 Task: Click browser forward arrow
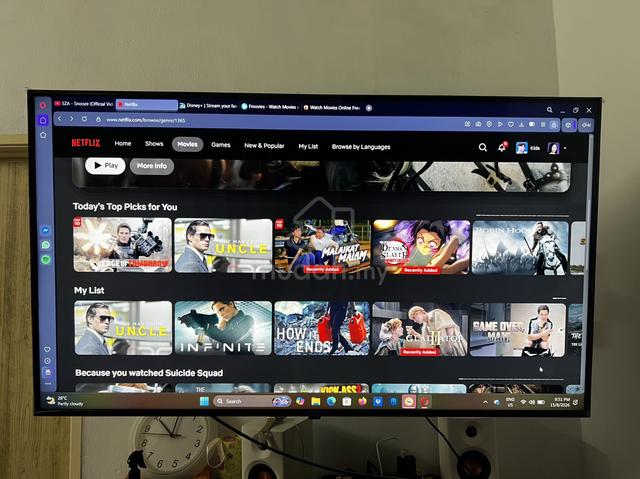[x=71, y=119]
